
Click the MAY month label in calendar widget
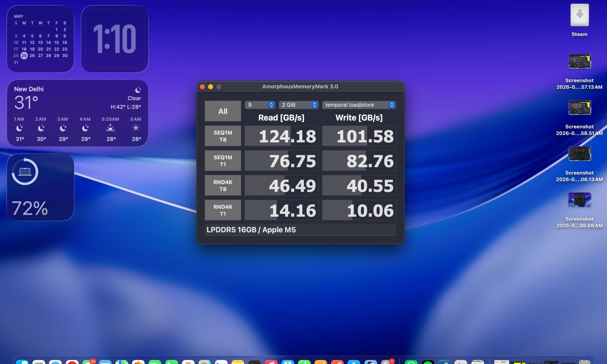click(19, 16)
